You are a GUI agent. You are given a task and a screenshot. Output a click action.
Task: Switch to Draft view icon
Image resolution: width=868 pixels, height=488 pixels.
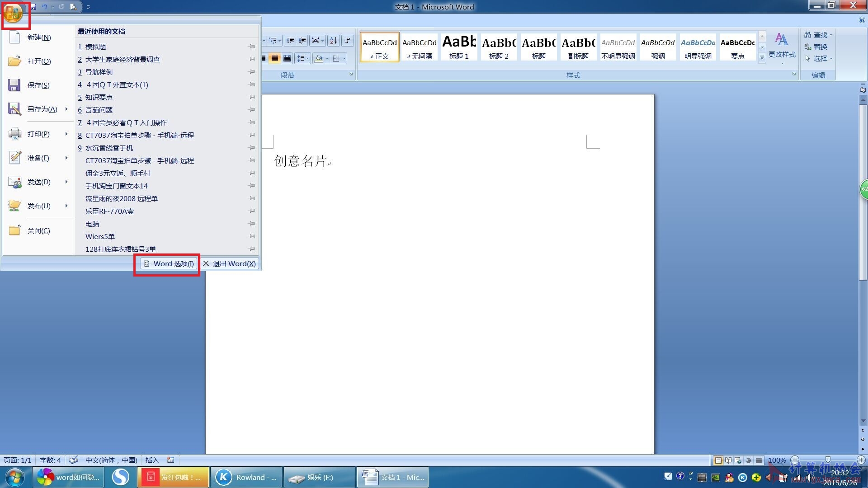point(759,460)
